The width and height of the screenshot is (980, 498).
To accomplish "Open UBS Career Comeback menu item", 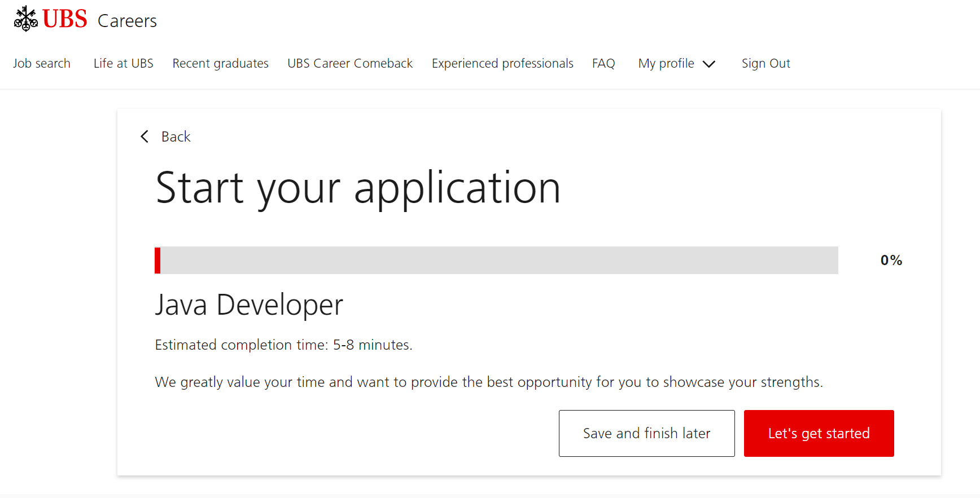I will [350, 63].
